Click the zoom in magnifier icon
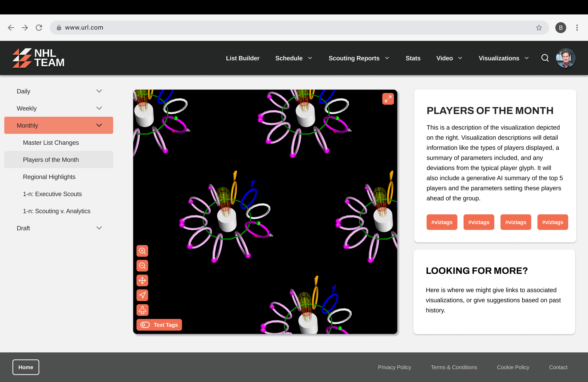The height and width of the screenshot is (382, 588). click(x=142, y=251)
